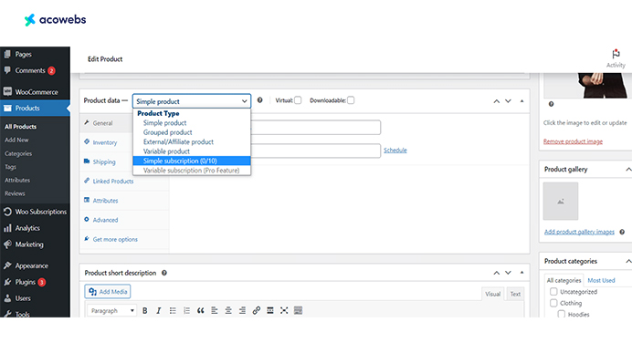The width and height of the screenshot is (632, 364).
Task: Click the Add Media button
Action: pyautogui.click(x=107, y=292)
